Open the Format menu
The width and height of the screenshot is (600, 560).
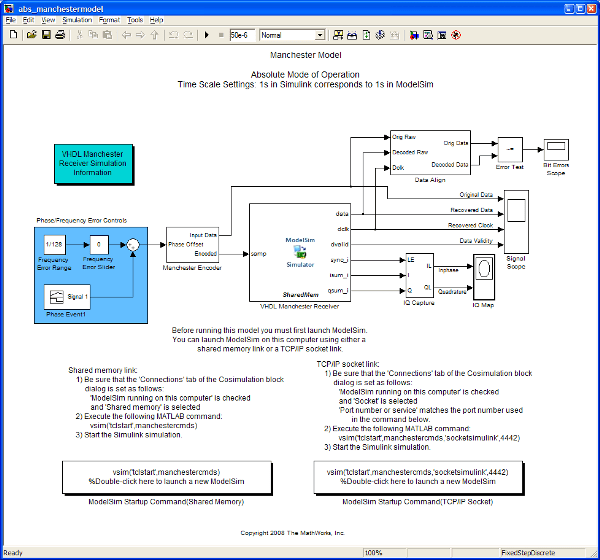109,20
